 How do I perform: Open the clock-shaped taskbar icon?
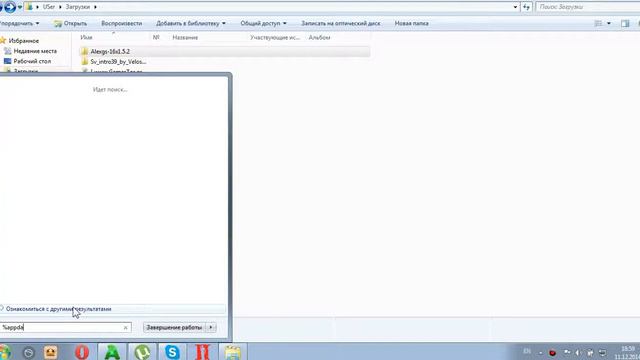(x=29, y=353)
